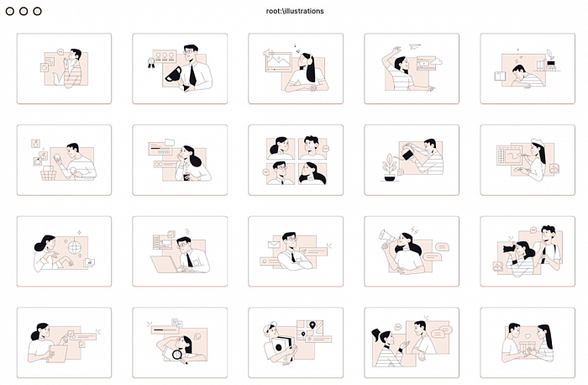Viewport: 588px width, 385px height.
Task: Click the first window control circle
Action: pos(10,11)
